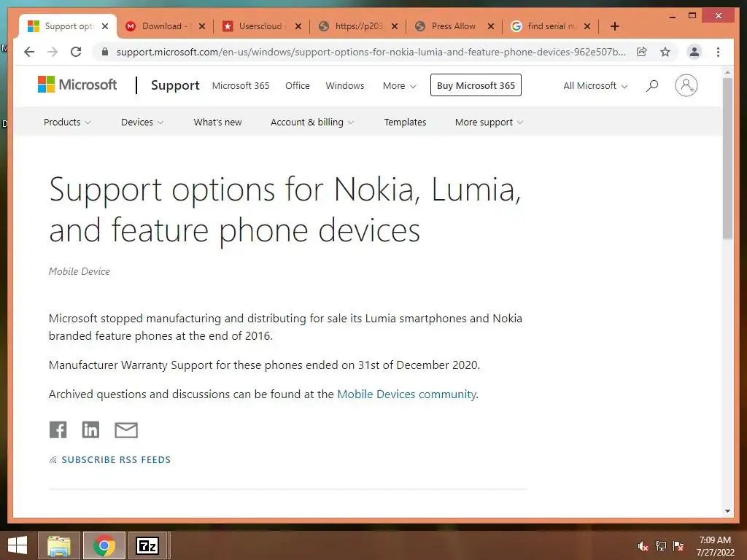Close the Press Allow tab
The width and height of the screenshot is (747, 560).
(491, 26)
